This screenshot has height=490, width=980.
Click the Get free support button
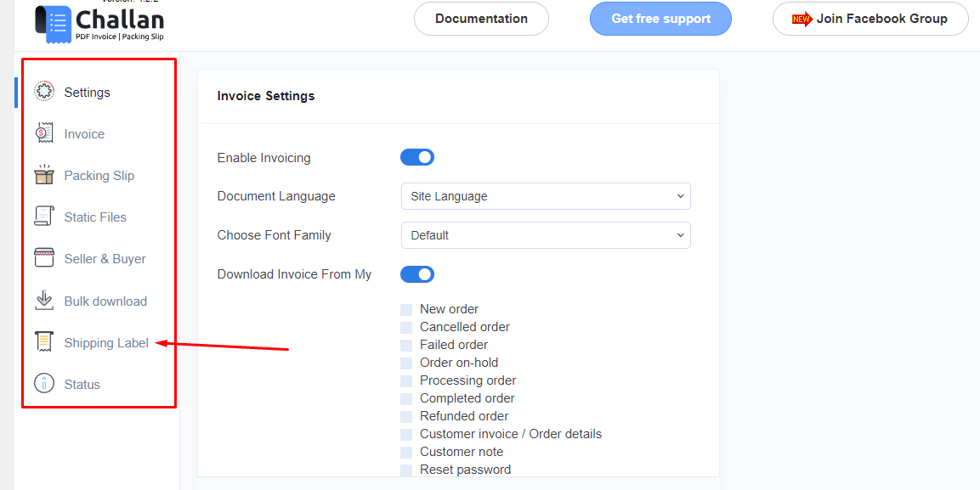(660, 18)
